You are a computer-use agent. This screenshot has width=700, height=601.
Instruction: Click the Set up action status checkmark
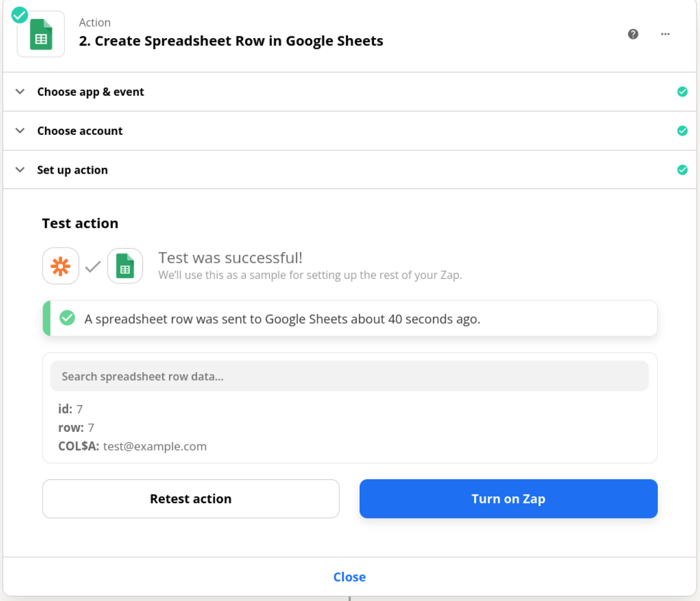point(682,170)
